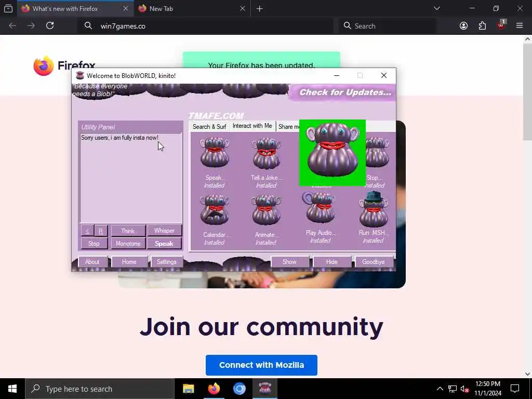Viewport: 532px width, 399px height.
Task: Click the blob character on green background
Action: (x=332, y=153)
